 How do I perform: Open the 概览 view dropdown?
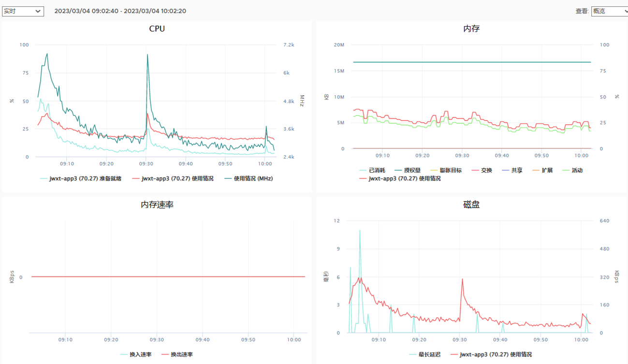point(609,11)
